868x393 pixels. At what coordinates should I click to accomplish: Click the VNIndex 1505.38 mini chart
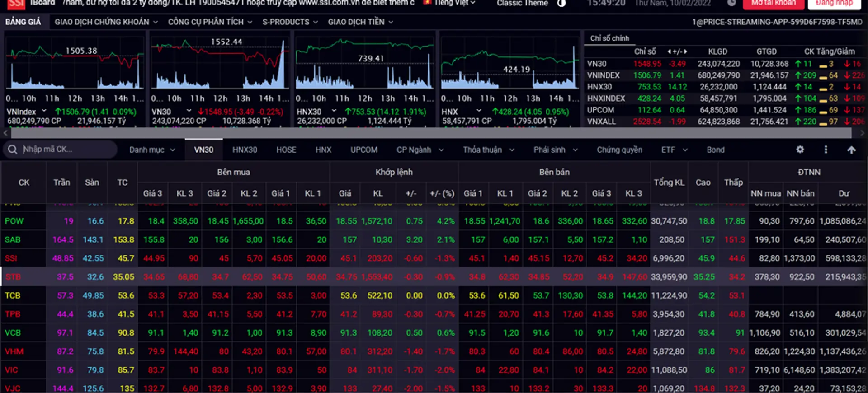pyautogui.click(x=75, y=63)
